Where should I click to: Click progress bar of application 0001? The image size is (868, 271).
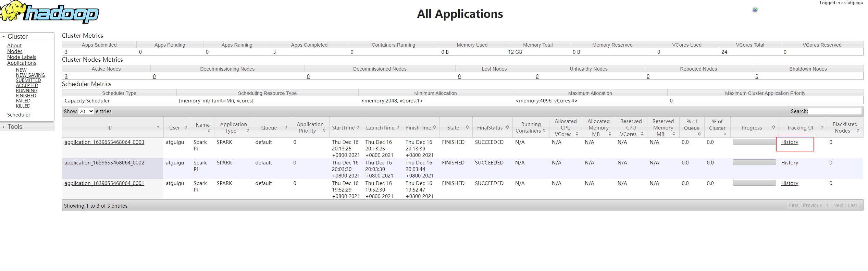[754, 183]
